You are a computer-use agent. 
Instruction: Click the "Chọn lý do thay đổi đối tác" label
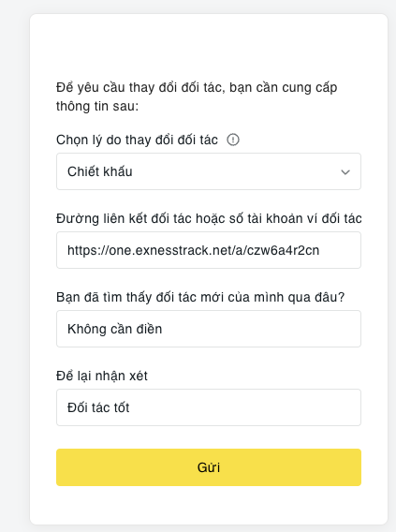pos(137,140)
